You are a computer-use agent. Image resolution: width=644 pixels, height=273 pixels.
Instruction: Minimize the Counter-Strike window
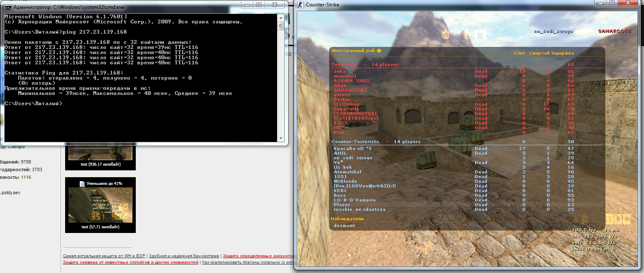pyautogui.click(x=601, y=3)
